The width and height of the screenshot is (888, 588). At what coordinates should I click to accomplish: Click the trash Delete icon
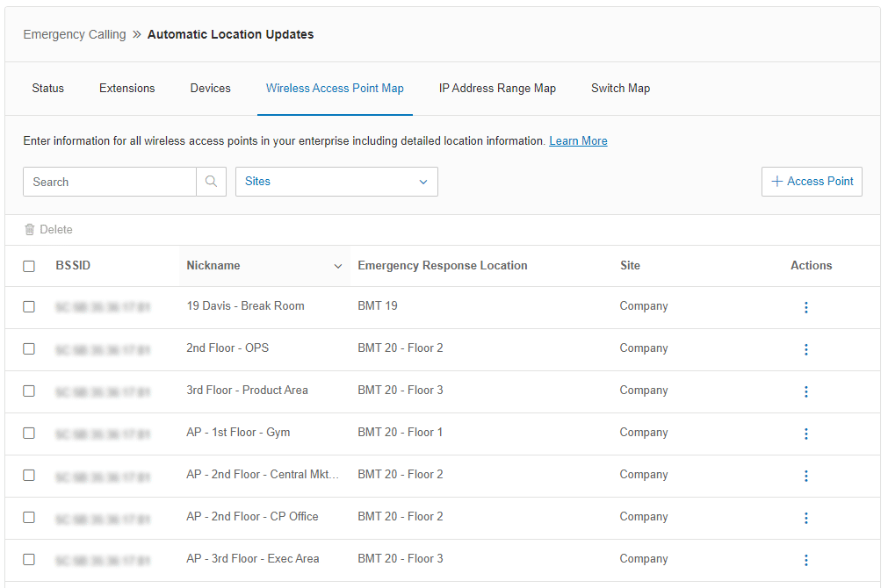click(30, 230)
